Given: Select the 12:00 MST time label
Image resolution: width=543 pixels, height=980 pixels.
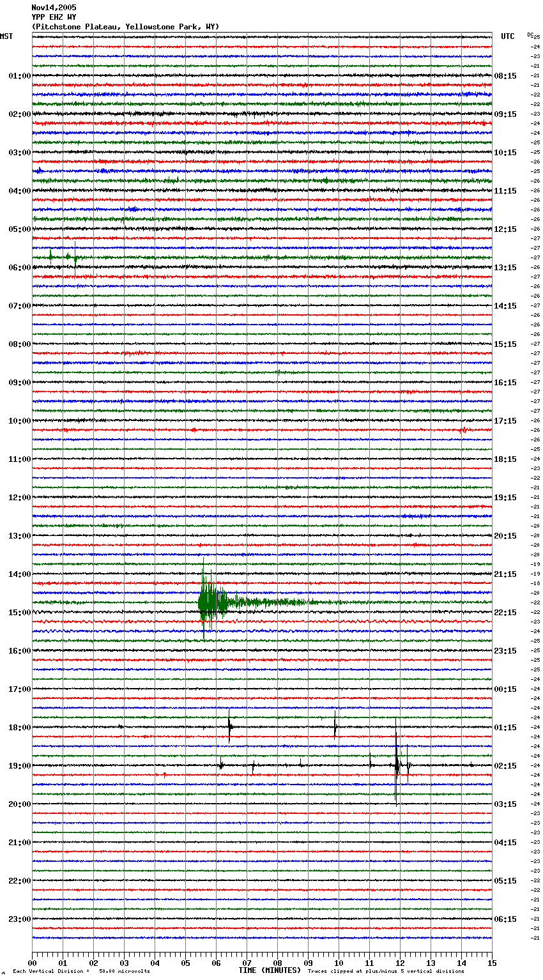Looking at the screenshot, I should tap(20, 498).
